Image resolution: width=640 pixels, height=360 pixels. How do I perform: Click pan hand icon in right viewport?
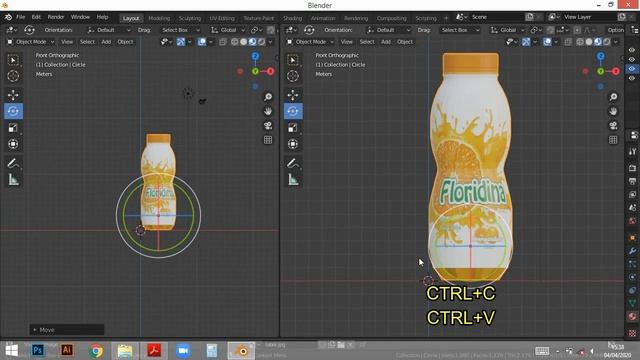tap(613, 111)
